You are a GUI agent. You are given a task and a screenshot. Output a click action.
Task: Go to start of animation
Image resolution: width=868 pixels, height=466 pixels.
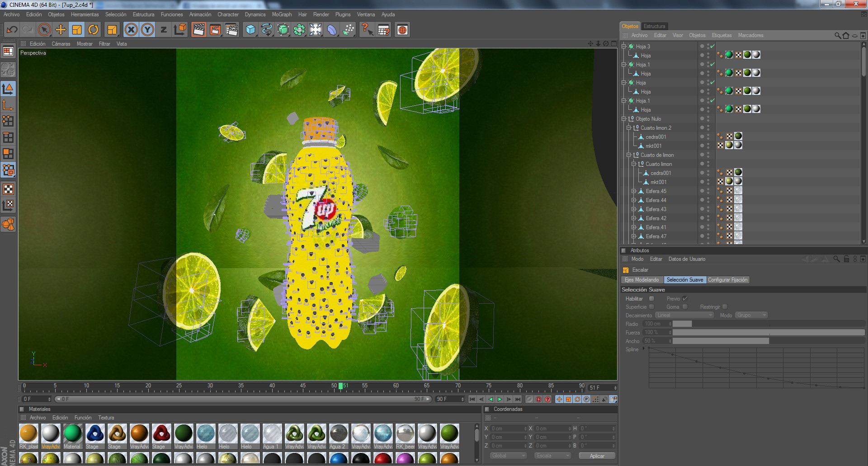coord(472,399)
